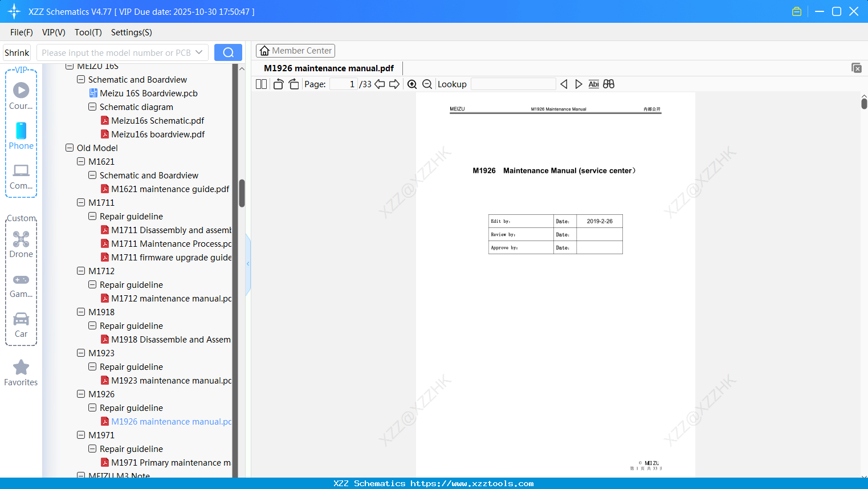Viewport: 868px width, 489px height.
Task: Open the Courses sidebar icon
Action: [x=21, y=96]
